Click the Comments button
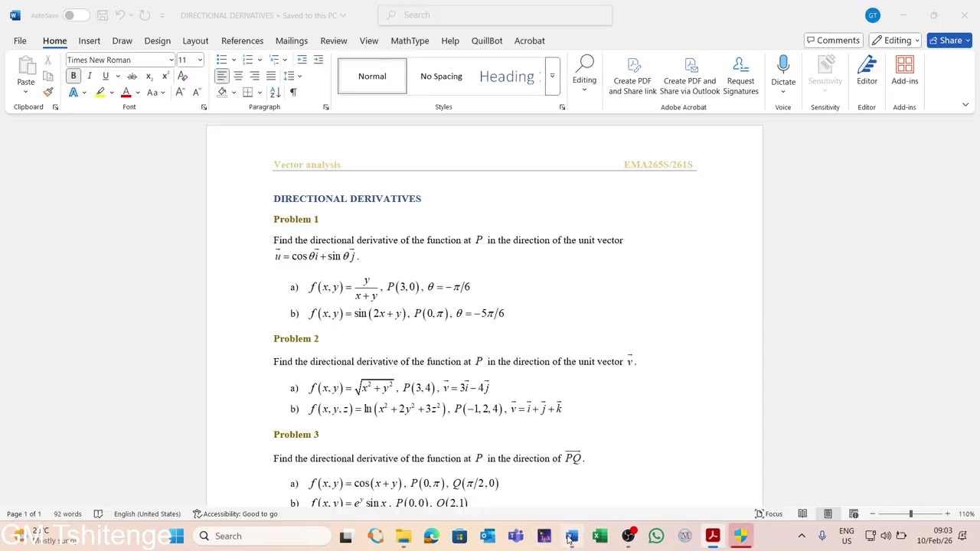 click(x=833, y=41)
